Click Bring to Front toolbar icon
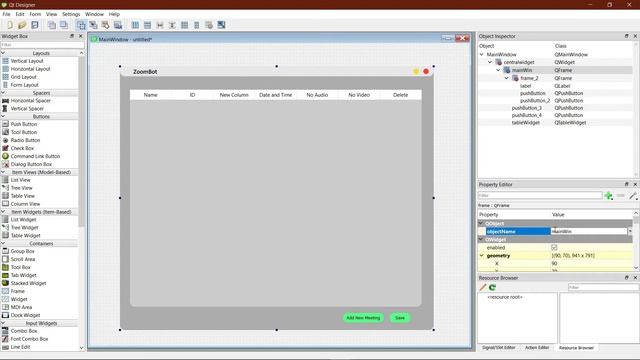The width and height of the screenshot is (640, 360). point(64,25)
